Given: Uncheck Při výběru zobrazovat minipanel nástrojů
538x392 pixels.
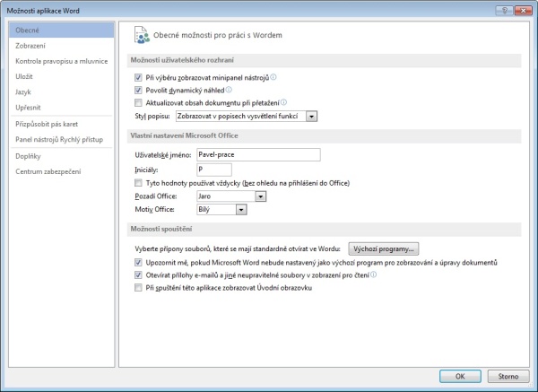Looking at the screenshot, I should click(x=138, y=77).
